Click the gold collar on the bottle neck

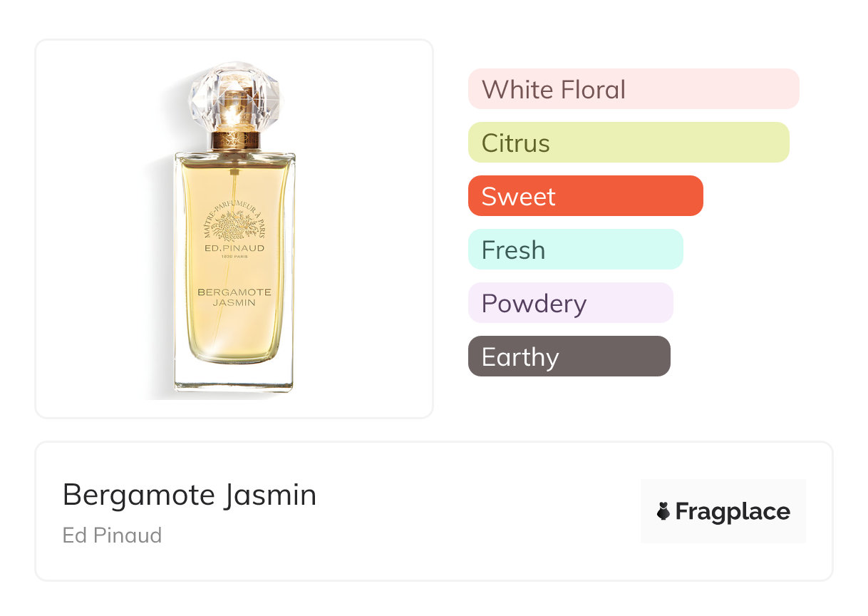234,138
